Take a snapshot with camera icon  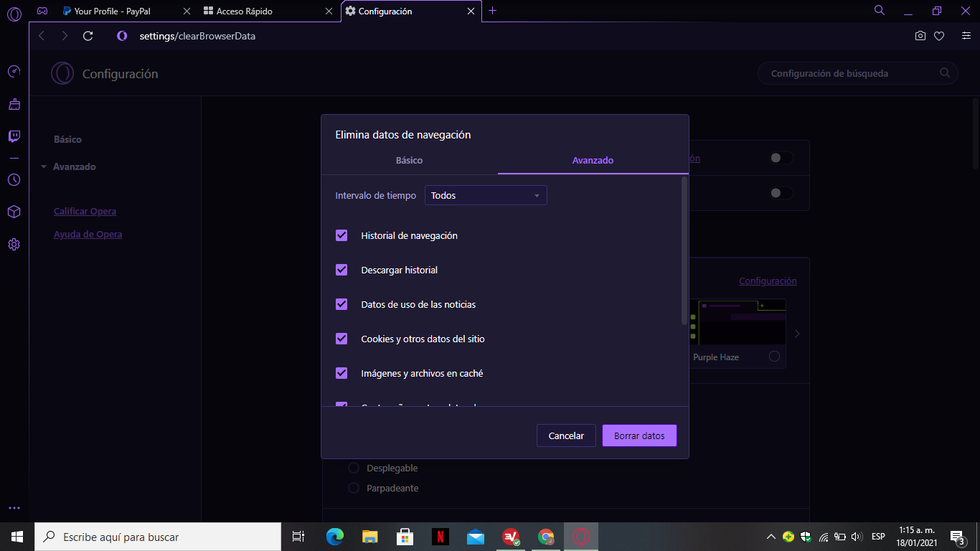pos(920,36)
